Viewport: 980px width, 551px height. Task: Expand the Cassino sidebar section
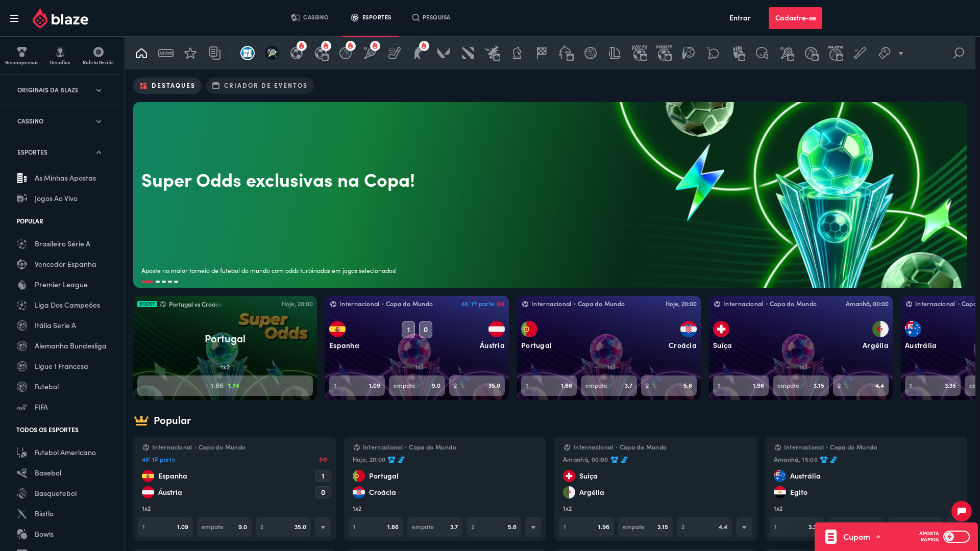[60, 121]
